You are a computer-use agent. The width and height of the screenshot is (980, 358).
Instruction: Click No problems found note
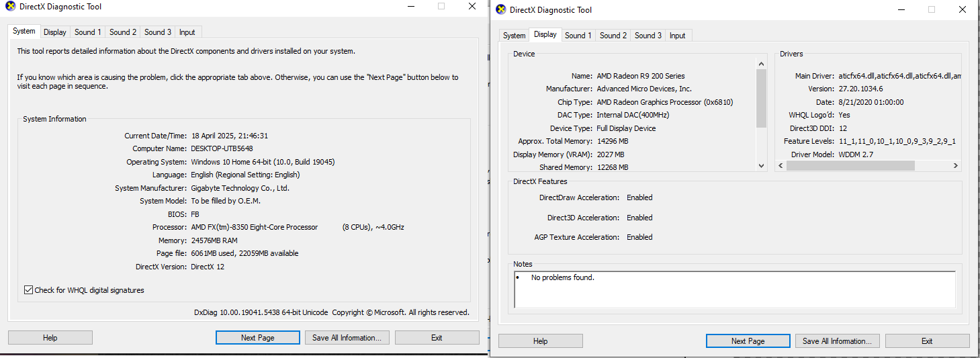[x=563, y=277]
